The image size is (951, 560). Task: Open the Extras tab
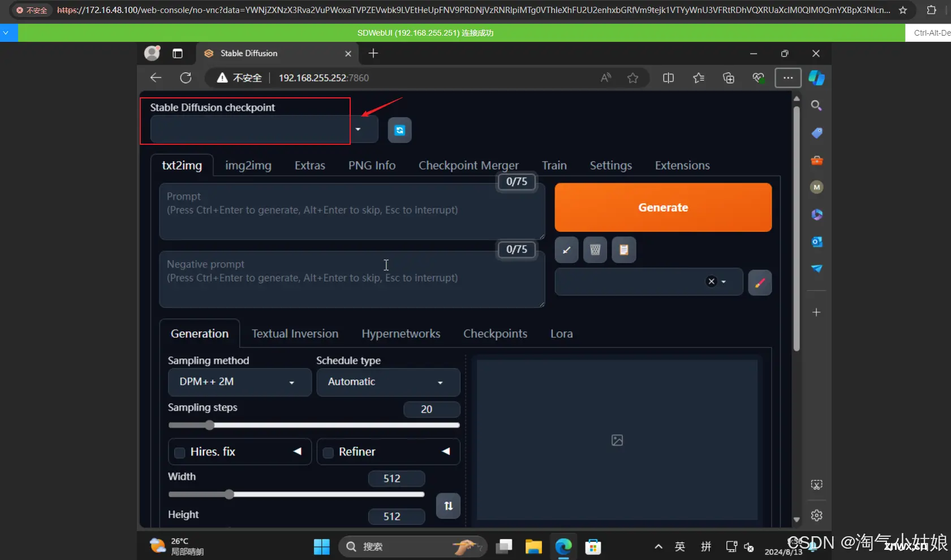(310, 166)
